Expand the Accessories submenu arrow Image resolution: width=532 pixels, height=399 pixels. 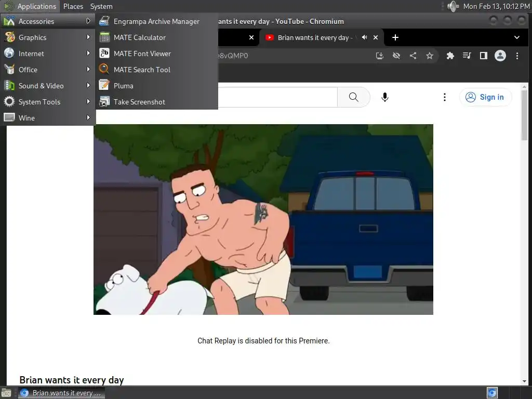88,21
